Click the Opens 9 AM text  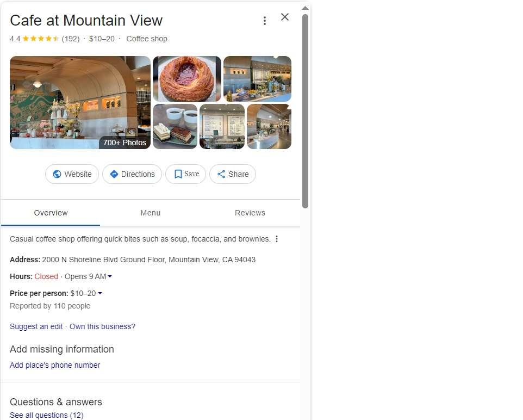click(x=85, y=276)
